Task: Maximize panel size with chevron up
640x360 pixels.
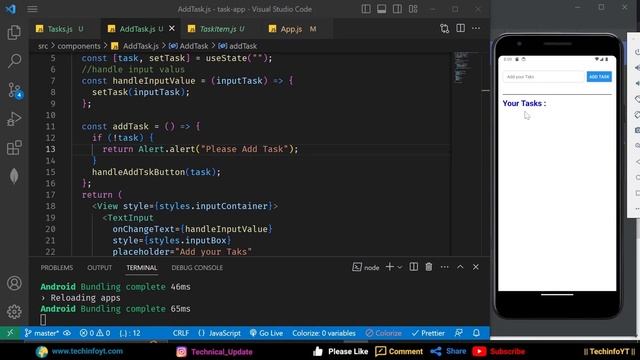Action: pyautogui.click(x=460, y=267)
